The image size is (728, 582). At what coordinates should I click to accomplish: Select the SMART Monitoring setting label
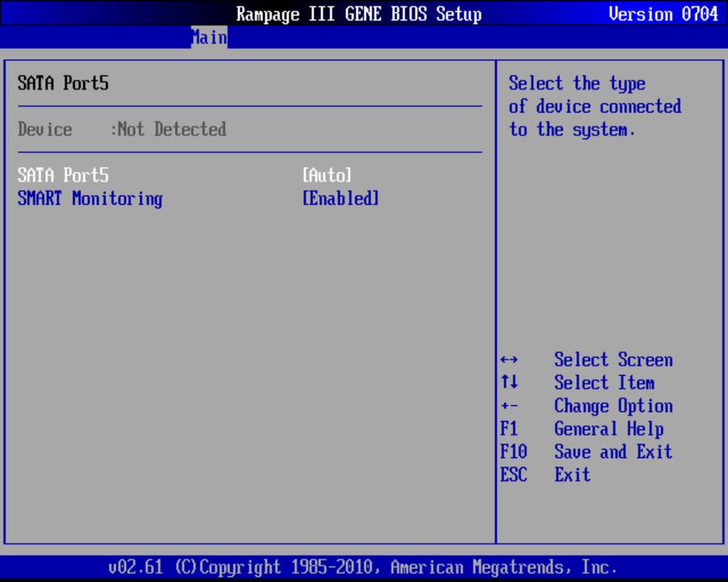[90, 199]
